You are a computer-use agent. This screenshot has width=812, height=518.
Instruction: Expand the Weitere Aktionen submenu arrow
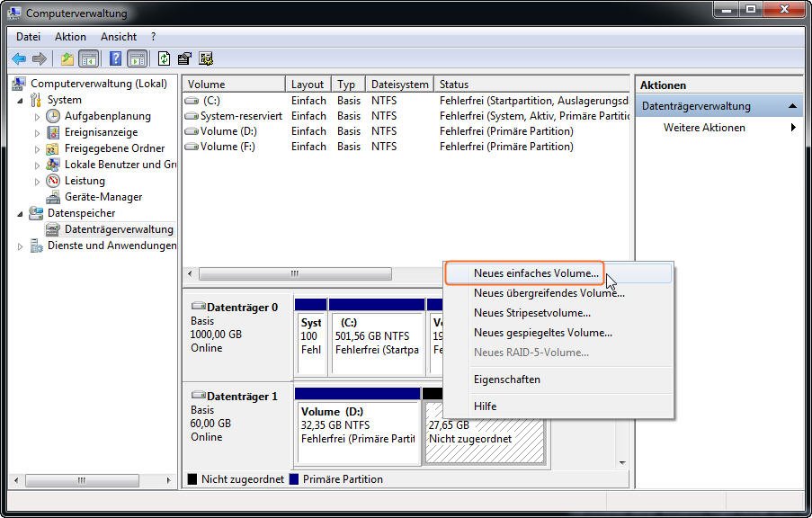coord(793,128)
